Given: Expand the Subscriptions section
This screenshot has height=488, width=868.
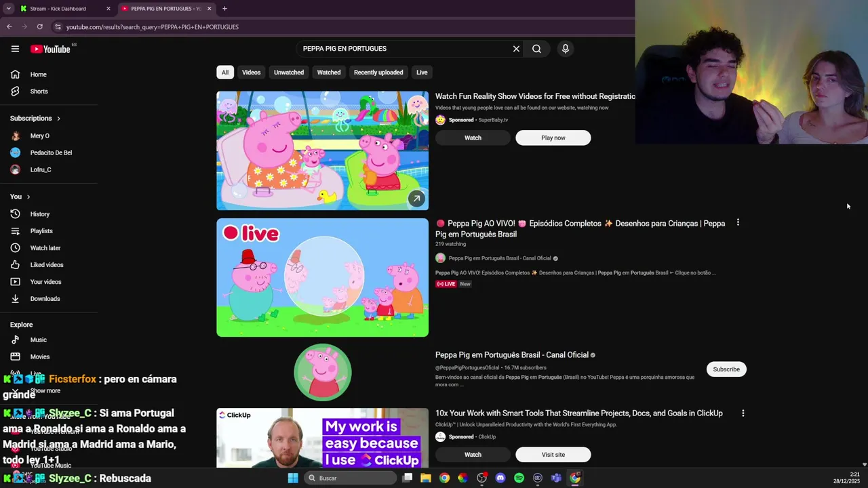Looking at the screenshot, I should click(x=35, y=118).
